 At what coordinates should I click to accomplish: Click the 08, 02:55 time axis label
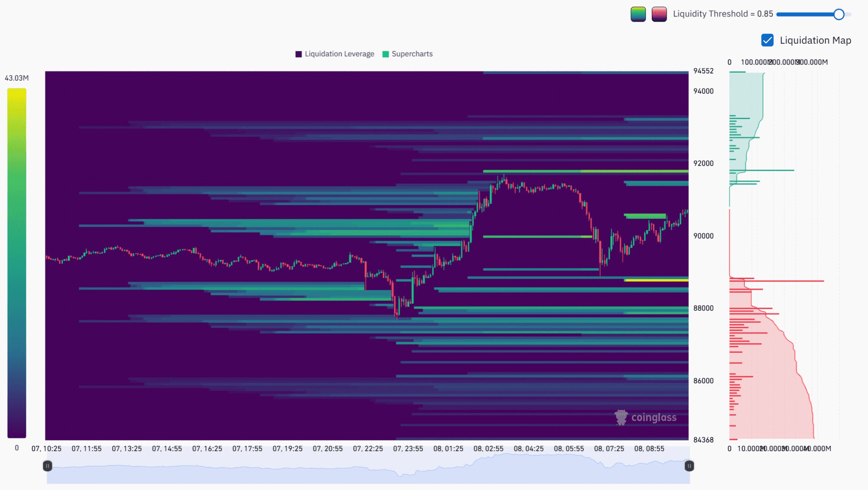[x=488, y=448]
